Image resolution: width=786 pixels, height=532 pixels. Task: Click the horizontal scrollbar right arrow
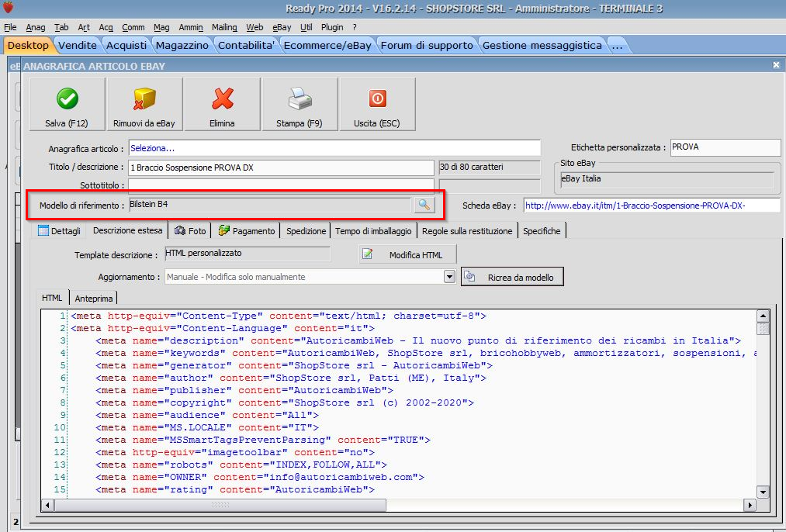tap(750, 505)
